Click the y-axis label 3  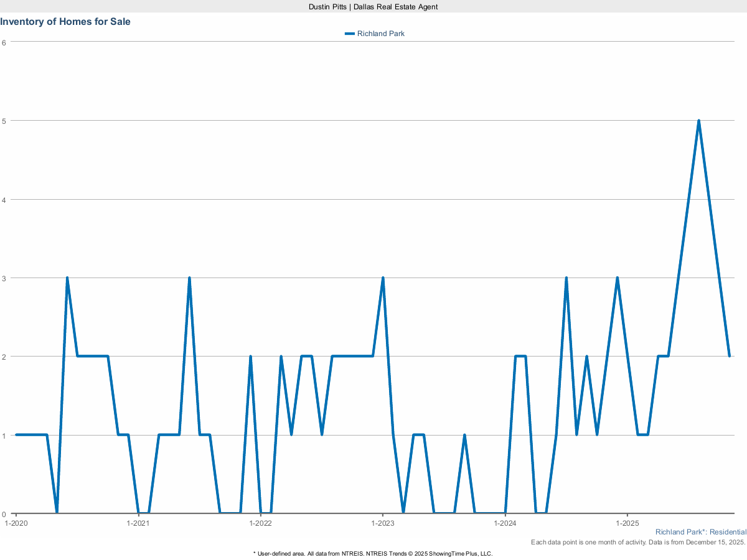4,278
